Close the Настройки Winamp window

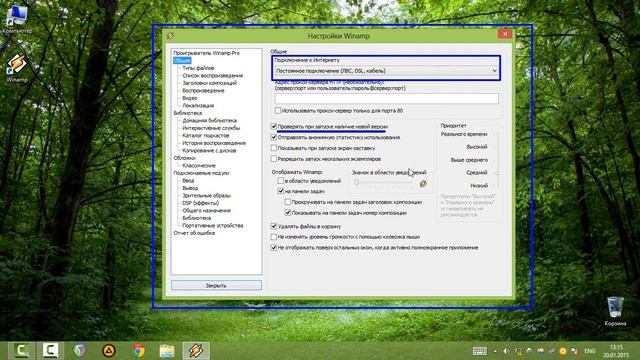(x=505, y=34)
